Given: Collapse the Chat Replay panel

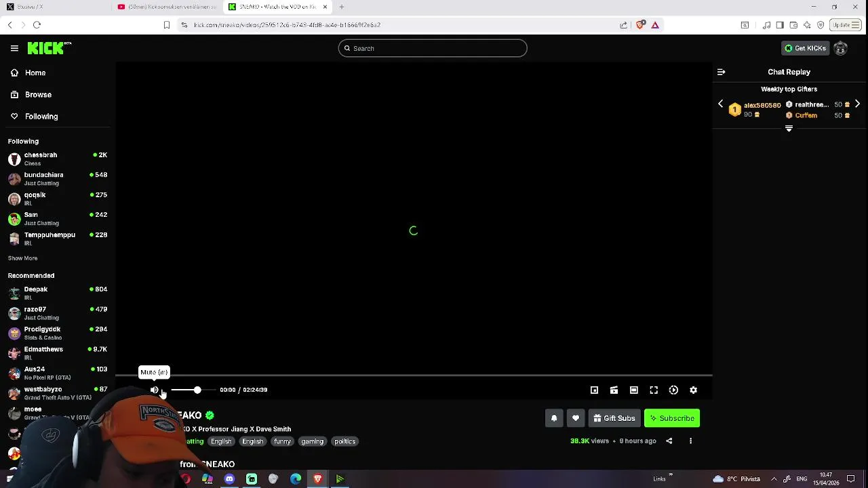Looking at the screenshot, I should (x=722, y=72).
